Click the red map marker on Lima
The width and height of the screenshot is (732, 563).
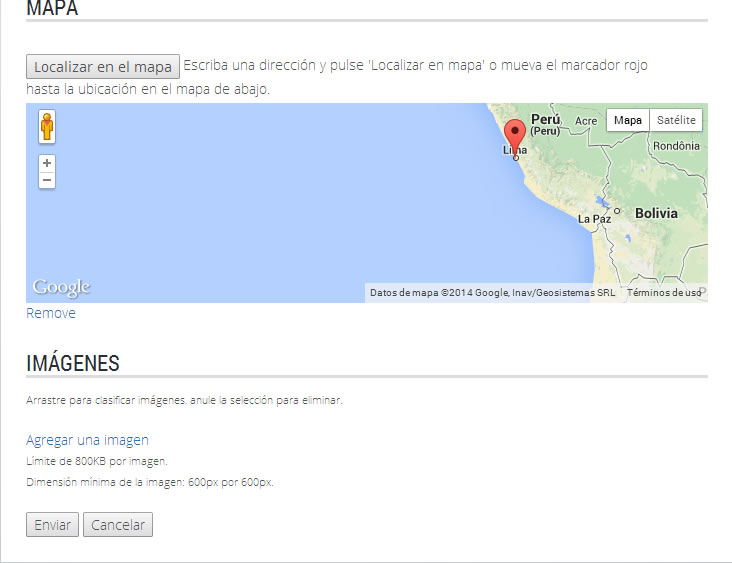pos(515,137)
